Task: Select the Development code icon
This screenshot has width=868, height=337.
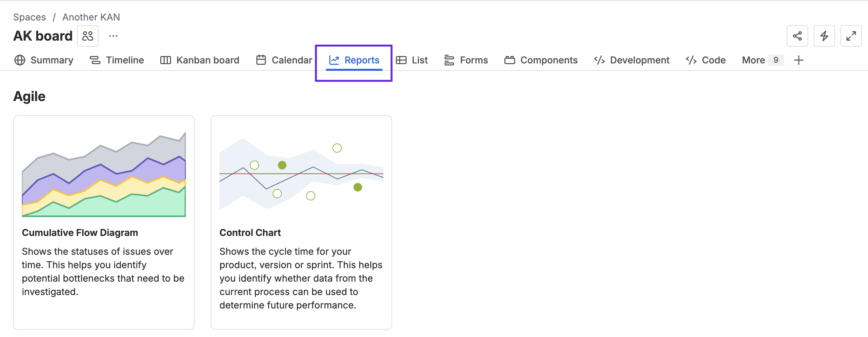Action: click(600, 60)
